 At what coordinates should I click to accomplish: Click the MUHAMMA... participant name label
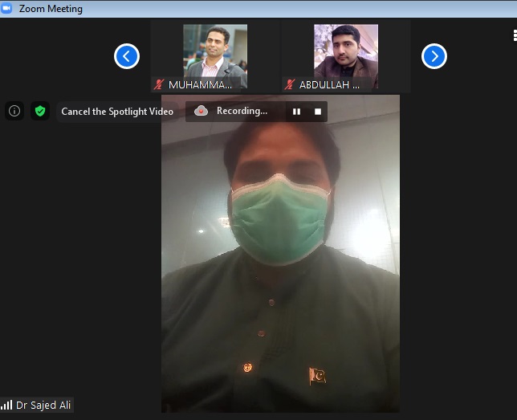201,84
